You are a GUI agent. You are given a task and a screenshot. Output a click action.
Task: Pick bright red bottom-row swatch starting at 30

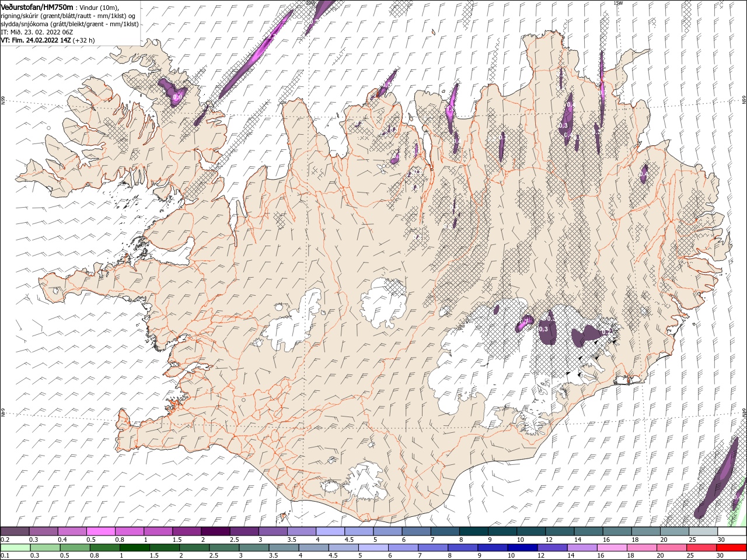click(x=731, y=548)
